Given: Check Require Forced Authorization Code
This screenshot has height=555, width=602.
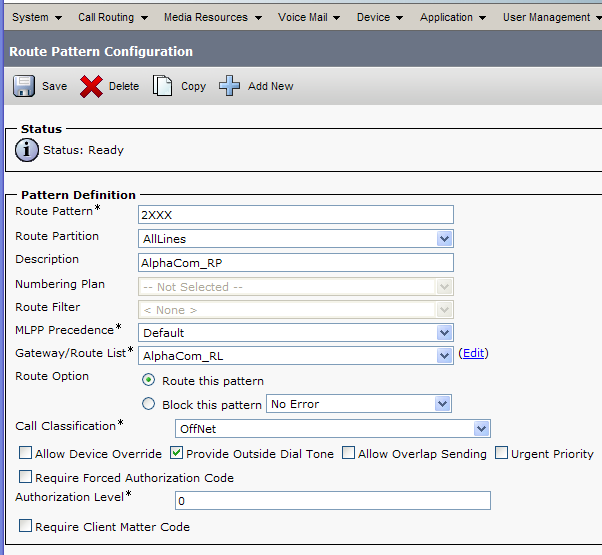Looking at the screenshot, I should point(25,478).
